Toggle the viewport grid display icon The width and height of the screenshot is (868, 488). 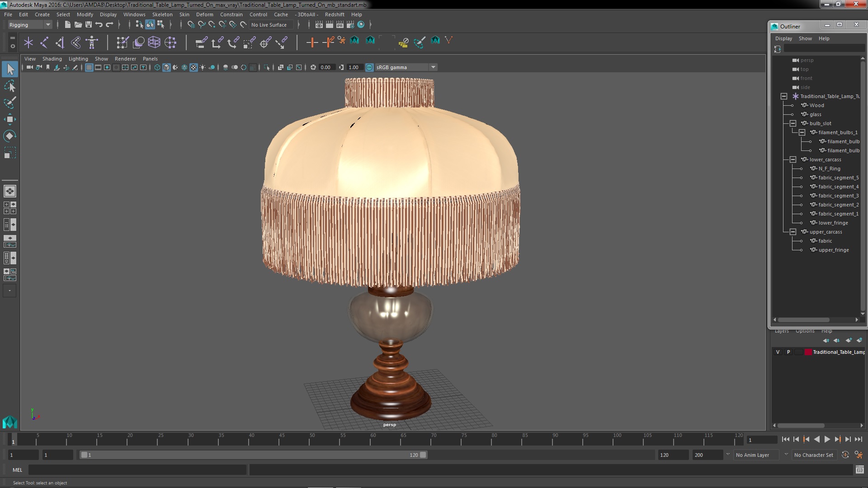click(89, 67)
